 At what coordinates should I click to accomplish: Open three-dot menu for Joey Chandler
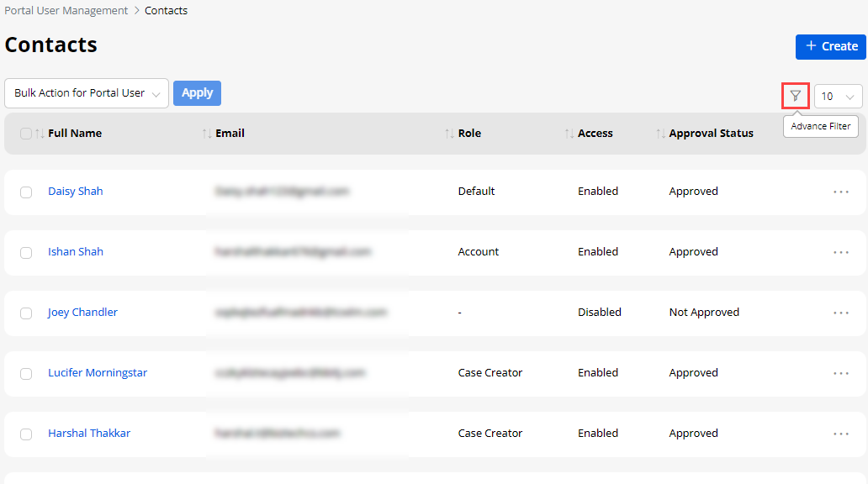840,313
